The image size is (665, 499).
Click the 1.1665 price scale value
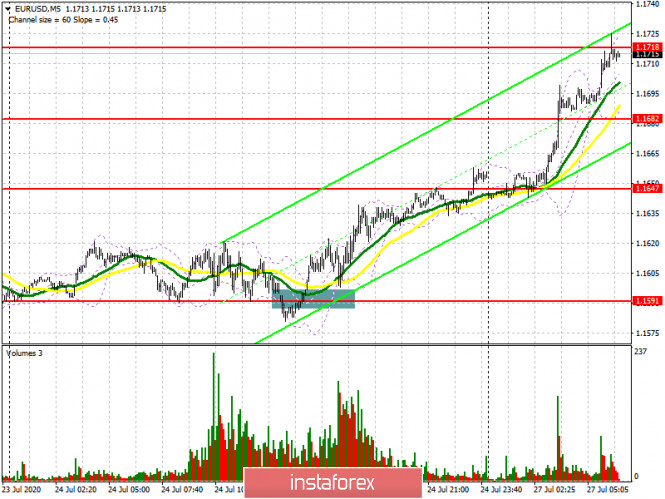tap(647, 153)
